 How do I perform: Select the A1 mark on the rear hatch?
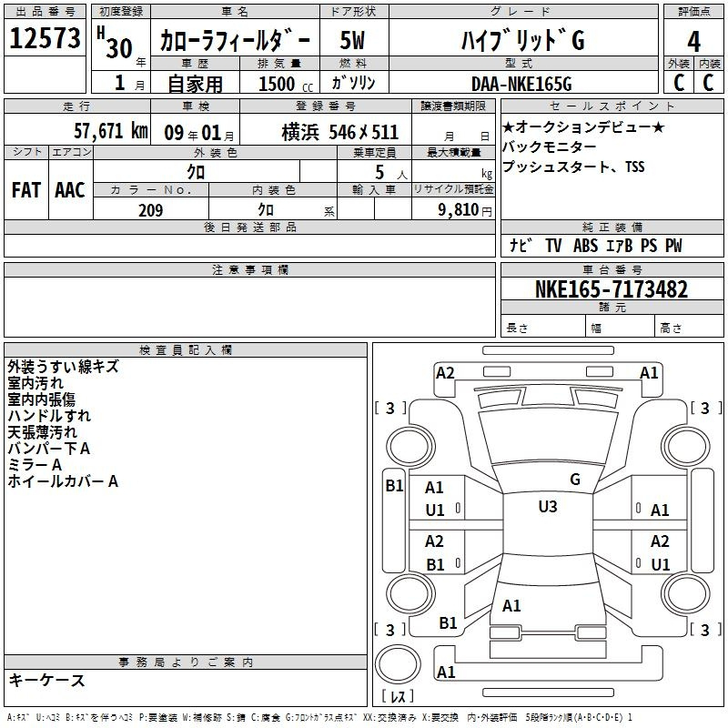tap(511, 606)
